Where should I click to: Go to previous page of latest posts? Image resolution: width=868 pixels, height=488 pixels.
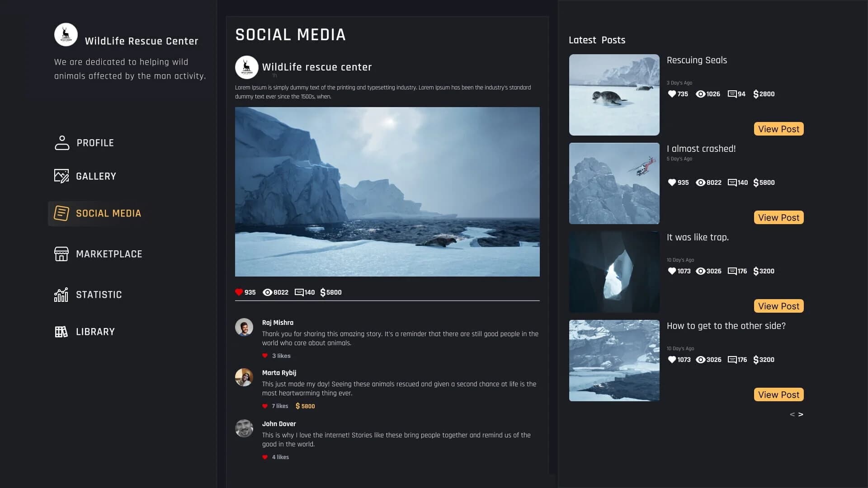(792, 414)
